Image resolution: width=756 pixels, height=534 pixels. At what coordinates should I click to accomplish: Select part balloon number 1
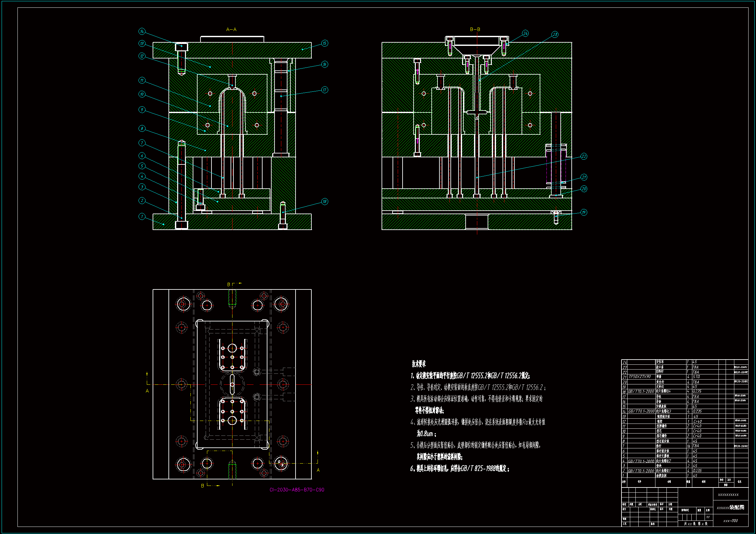point(142,216)
